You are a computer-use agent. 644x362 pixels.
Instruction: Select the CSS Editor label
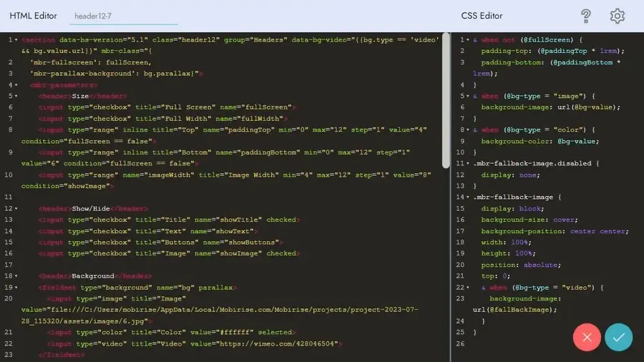482,16
